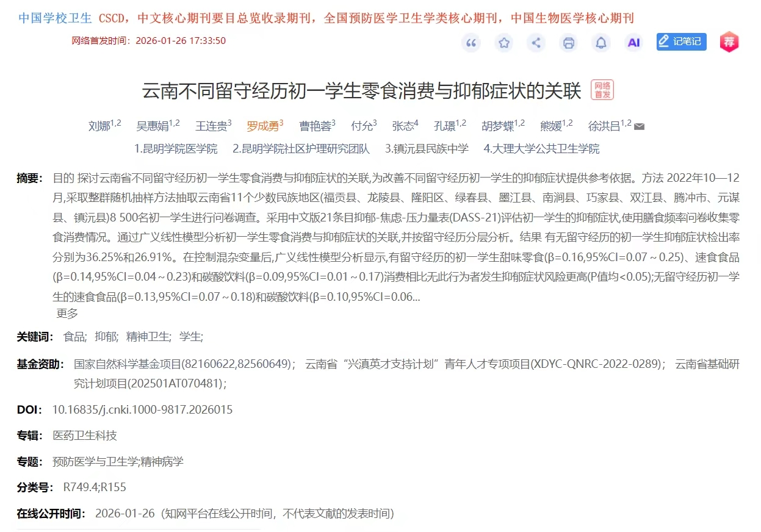Viewport: 761px width, 532px height.
Task: Click the 精神卫生 keyword
Action: pyautogui.click(x=148, y=336)
